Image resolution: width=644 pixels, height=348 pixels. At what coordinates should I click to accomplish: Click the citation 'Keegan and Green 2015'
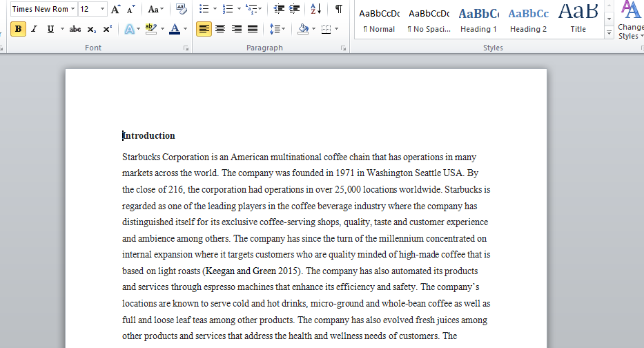pyautogui.click(x=253, y=271)
